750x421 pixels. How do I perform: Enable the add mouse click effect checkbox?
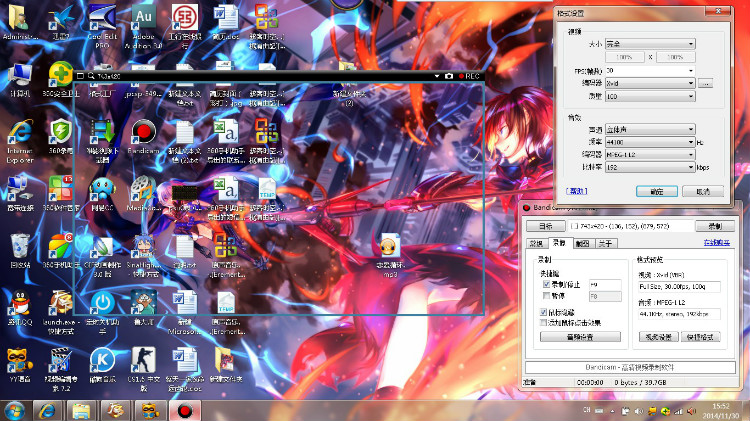click(x=543, y=322)
